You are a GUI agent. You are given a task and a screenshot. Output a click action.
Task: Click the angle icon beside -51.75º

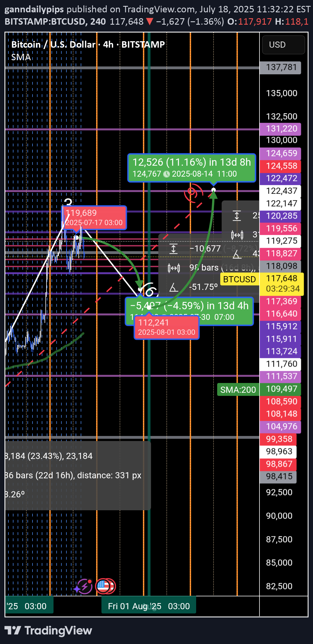(173, 287)
